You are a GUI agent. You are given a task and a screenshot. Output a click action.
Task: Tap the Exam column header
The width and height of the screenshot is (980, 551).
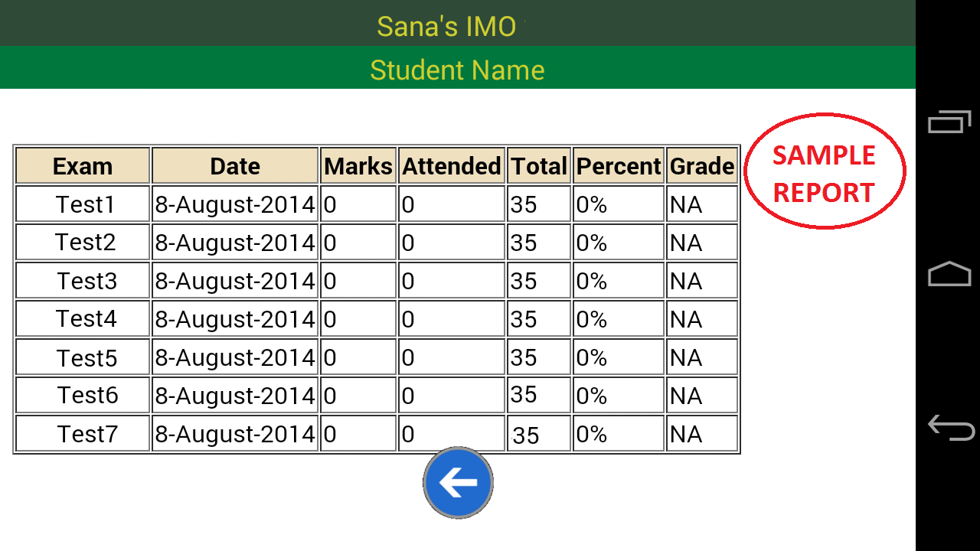click(82, 165)
